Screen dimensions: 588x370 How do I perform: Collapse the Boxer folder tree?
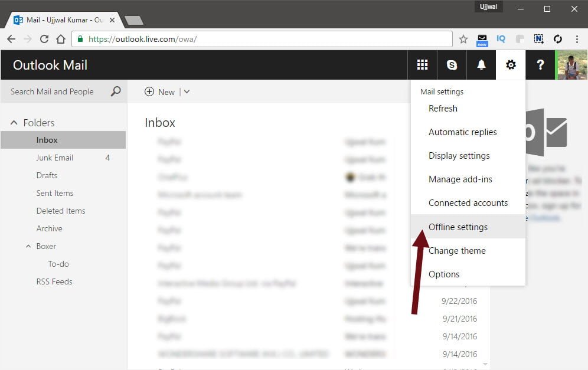coord(28,246)
